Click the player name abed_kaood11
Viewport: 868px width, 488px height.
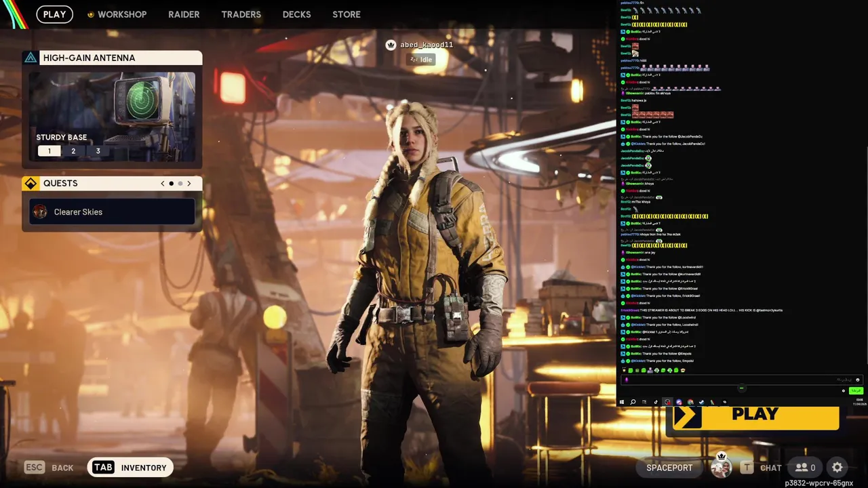427,45
